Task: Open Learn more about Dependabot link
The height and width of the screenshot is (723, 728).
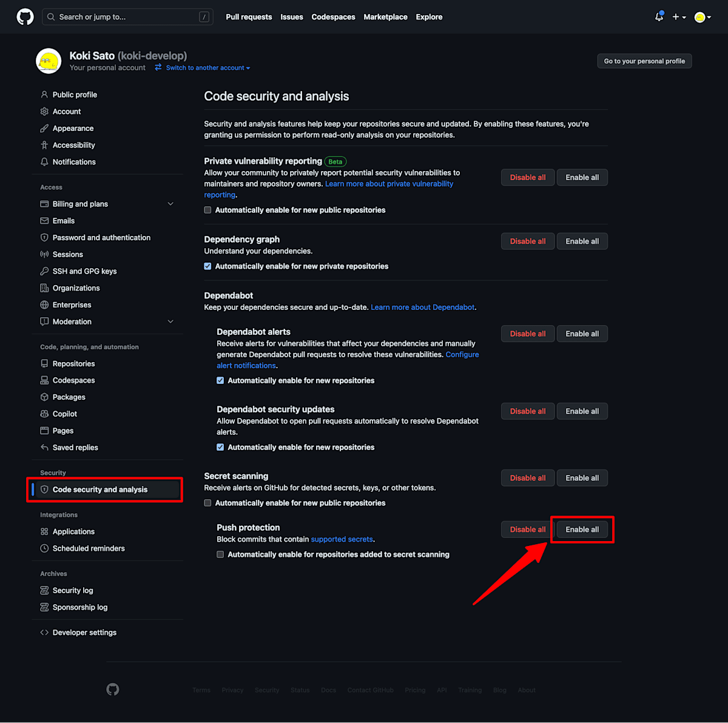Action: [x=423, y=308]
